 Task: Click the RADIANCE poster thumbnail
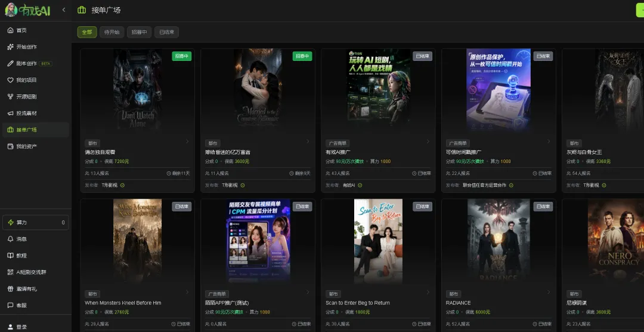[499, 241]
